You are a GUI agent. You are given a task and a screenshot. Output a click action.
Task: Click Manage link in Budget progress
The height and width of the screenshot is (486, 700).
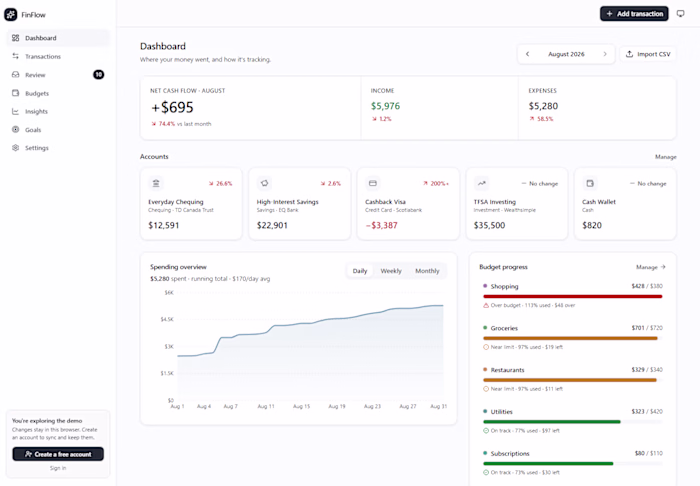pos(650,267)
